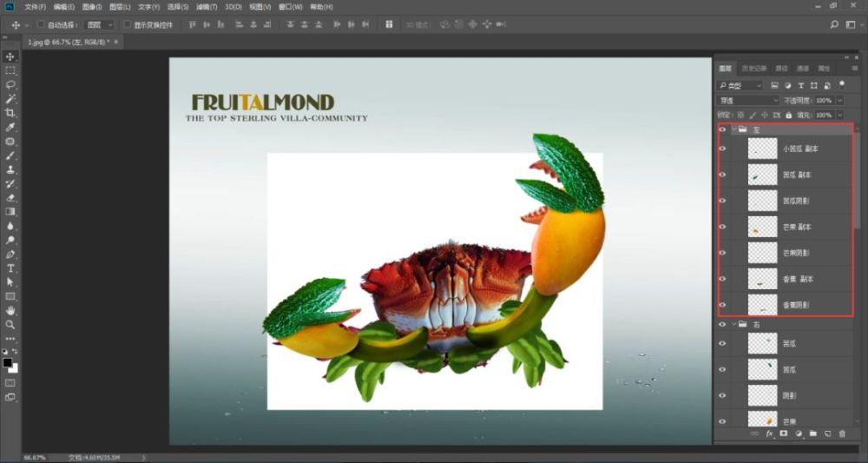This screenshot has width=868, height=463.
Task: Hide the 小苦瓜 副本 layer
Action: (x=722, y=149)
